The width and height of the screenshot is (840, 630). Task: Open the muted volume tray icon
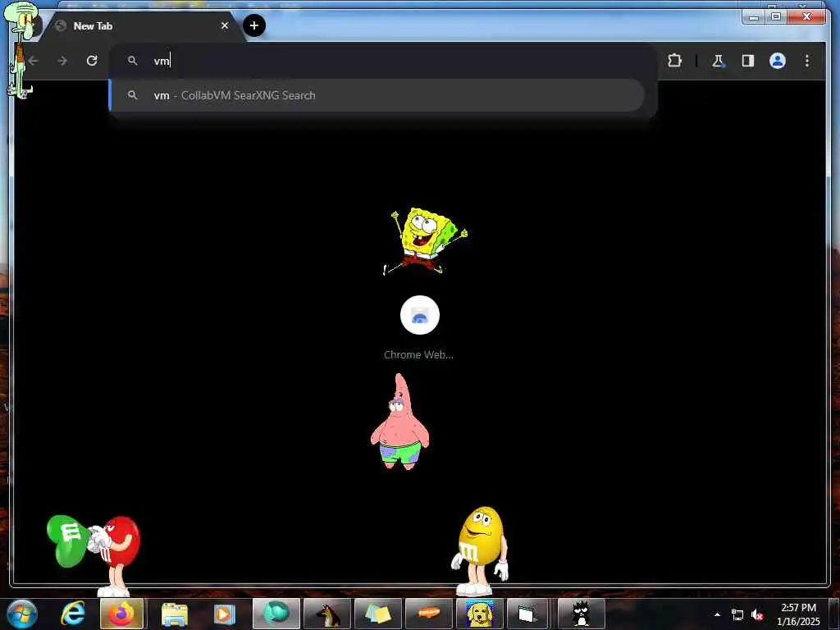click(x=757, y=615)
